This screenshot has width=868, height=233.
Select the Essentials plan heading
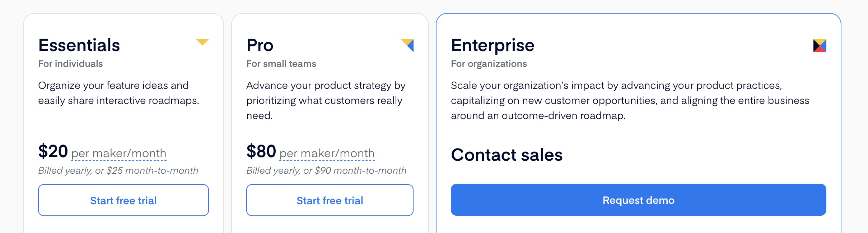79,45
